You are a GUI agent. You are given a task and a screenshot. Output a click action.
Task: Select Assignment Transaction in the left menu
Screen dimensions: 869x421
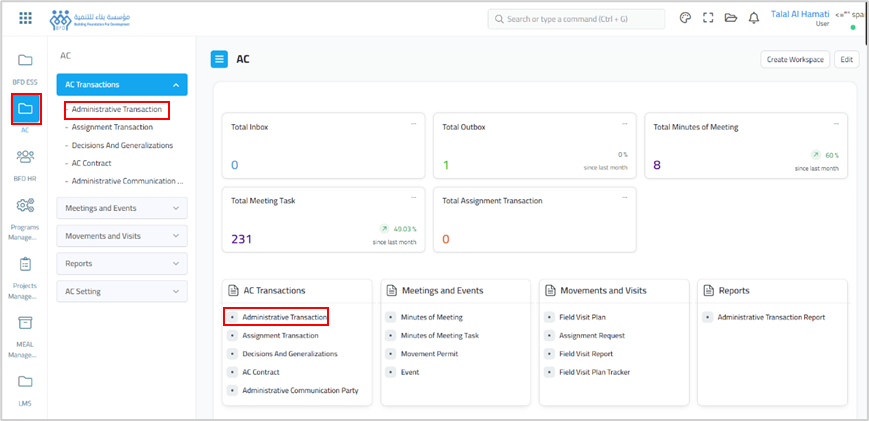point(112,127)
